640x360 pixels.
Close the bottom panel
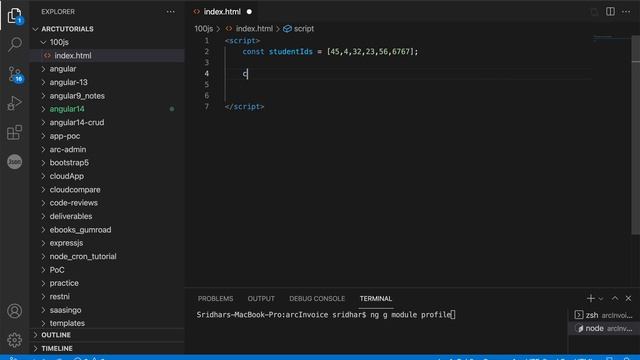(628, 299)
